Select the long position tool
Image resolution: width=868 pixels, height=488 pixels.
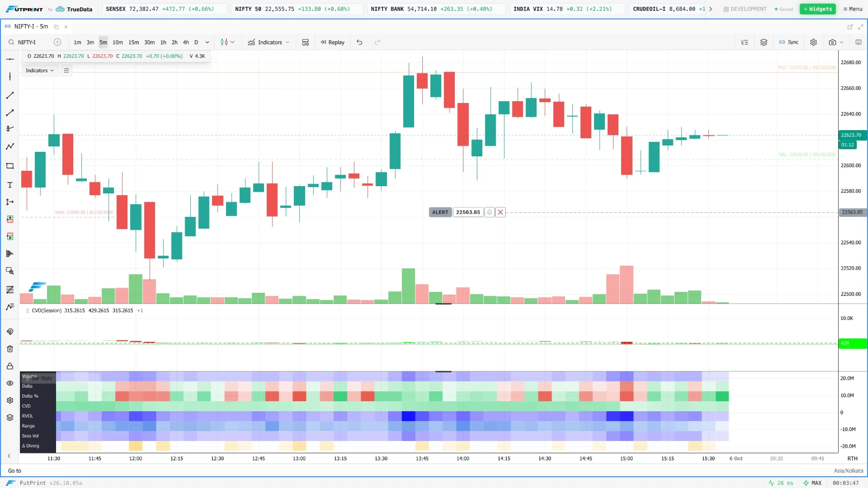(x=10, y=219)
